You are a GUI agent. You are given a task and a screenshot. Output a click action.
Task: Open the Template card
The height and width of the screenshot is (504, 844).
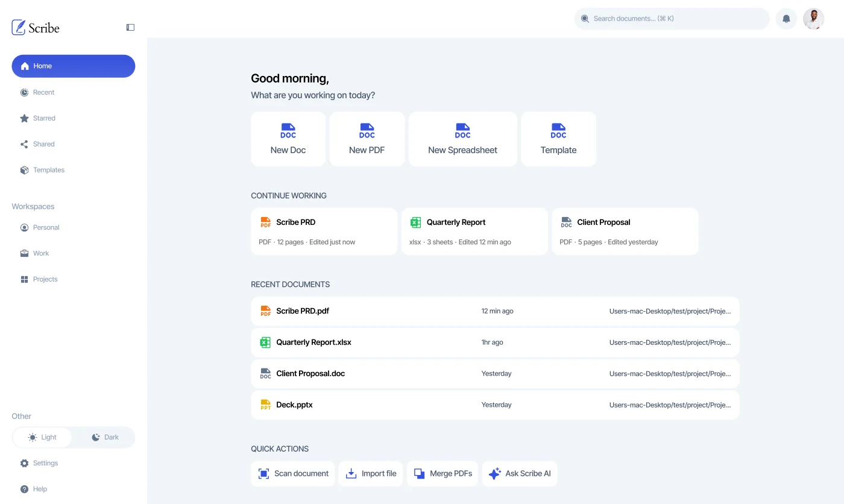tap(558, 139)
